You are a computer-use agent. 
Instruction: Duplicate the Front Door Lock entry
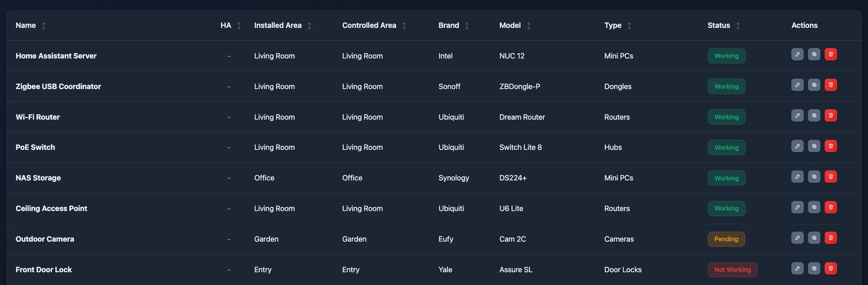coord(814,268)
